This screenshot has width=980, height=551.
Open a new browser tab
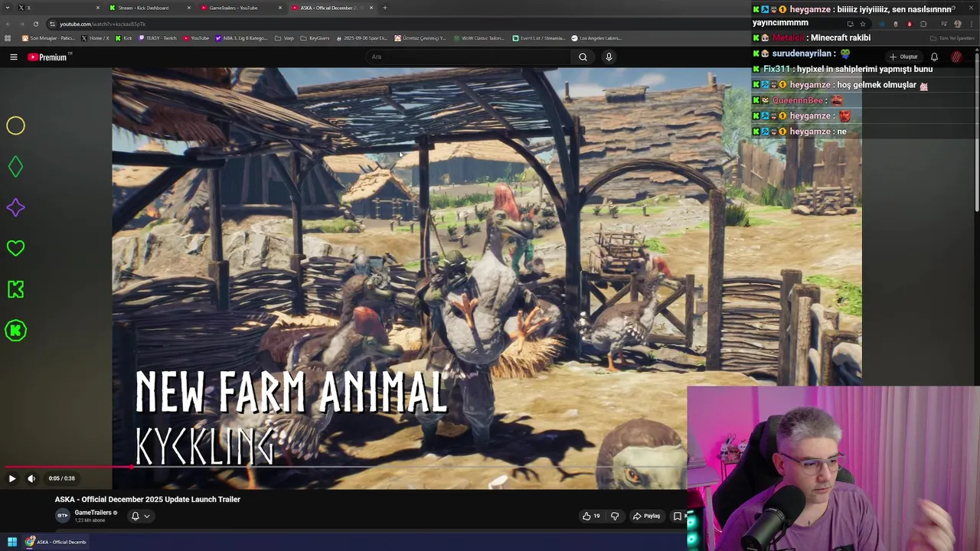click(x=385, y=8)
